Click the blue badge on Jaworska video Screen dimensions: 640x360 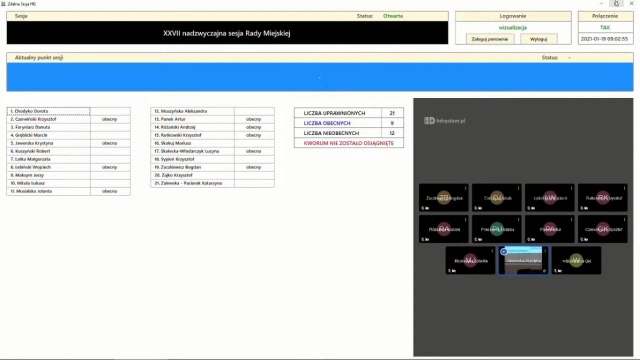pos(504,251)
